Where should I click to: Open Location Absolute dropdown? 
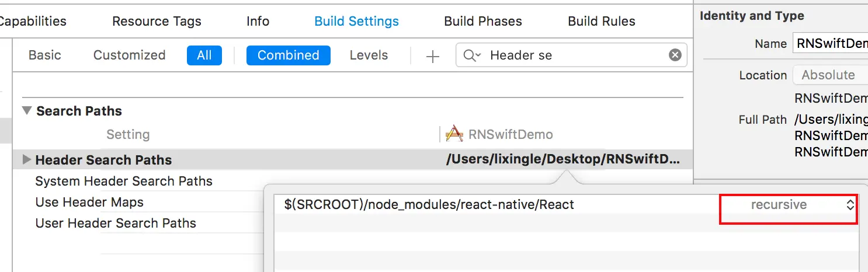pos(829,75)
